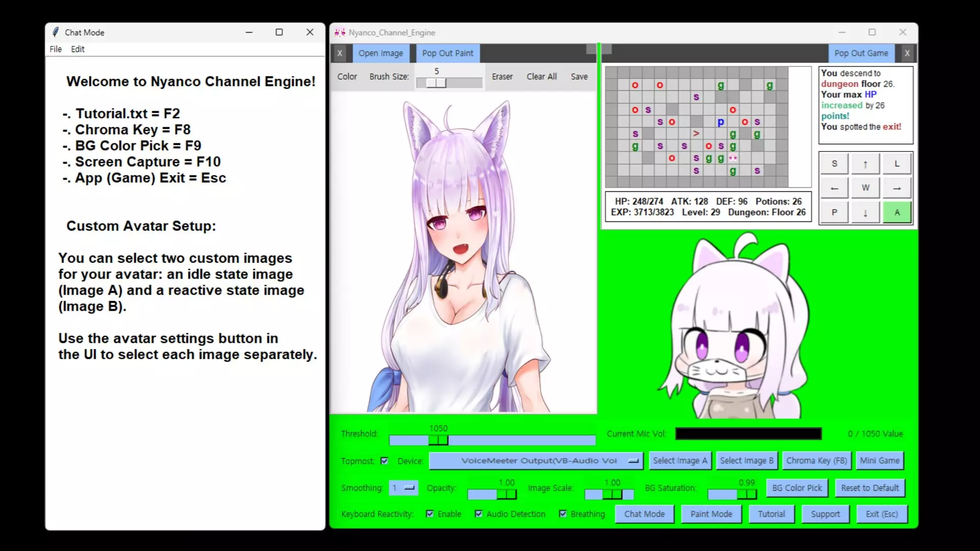Uncheck the Breathing option

(563, 514)
